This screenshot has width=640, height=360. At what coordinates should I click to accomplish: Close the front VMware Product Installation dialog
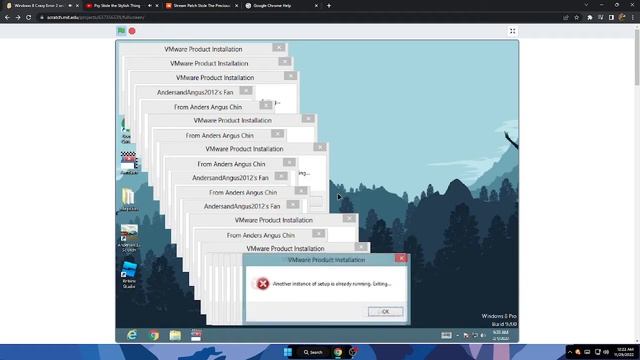click(401, 258)
